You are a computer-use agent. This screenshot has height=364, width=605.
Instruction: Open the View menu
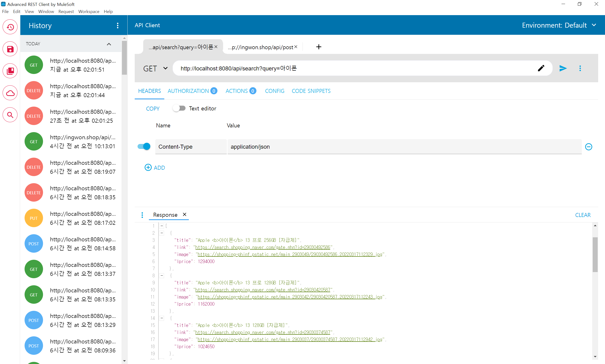29,12
